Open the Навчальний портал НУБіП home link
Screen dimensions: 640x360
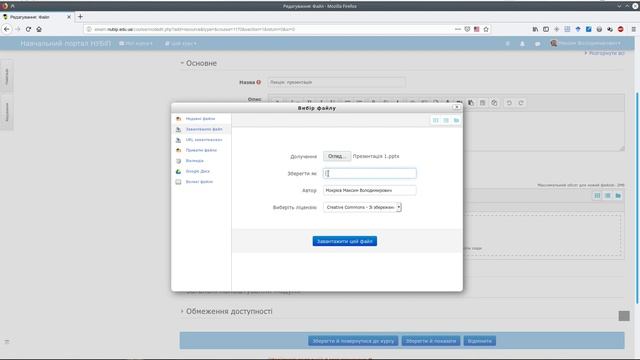click(x=65, y=43)
